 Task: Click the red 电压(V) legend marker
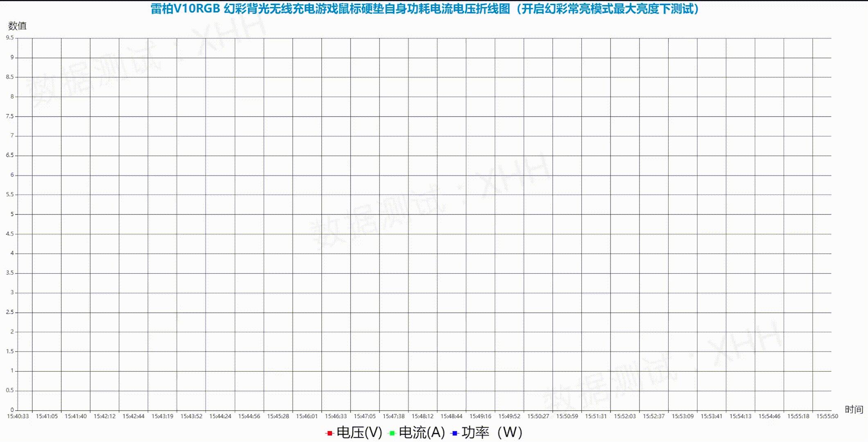pyautogui.click(x=330, y=433)
